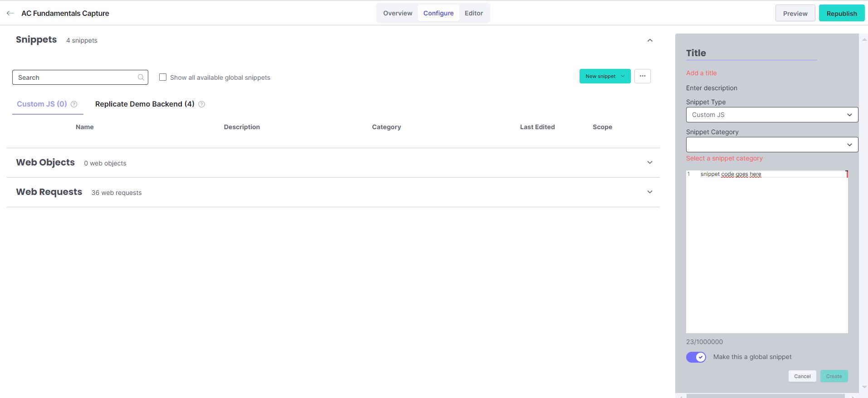Viewport: 868px width, 398px height.
Task: Click the Web Objects heading
Action: tap(45, 162)
